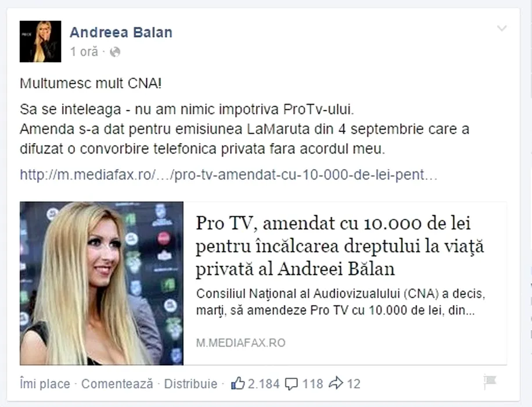This screenshot has width=532, height=407.
Task: View the 12 shares count
Action: [354, 384]
